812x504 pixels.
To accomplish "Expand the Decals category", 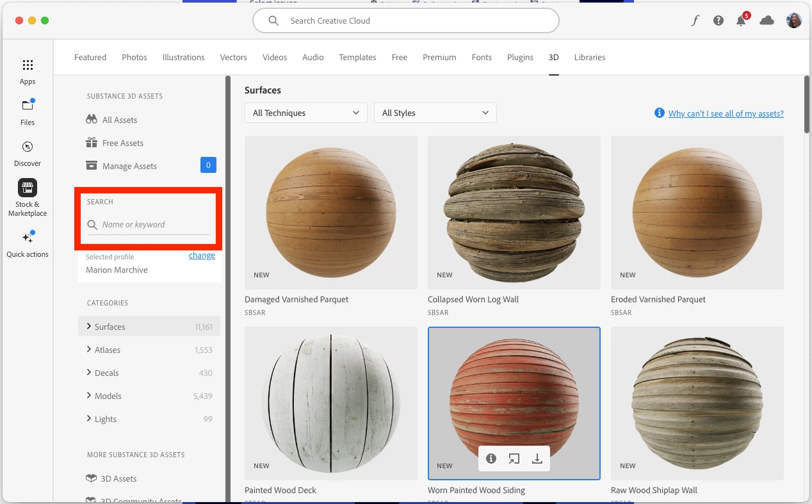I will [89, 372].
